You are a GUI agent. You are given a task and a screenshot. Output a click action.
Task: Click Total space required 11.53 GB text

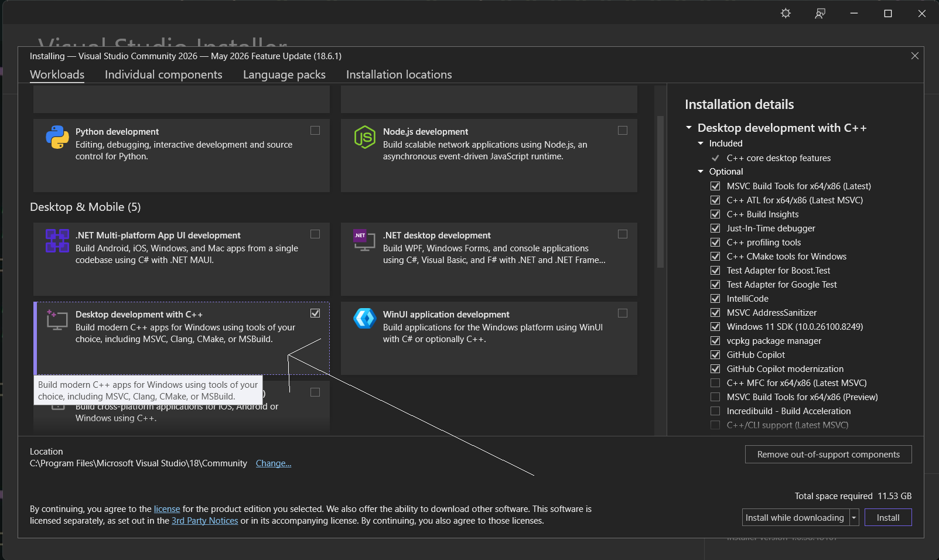pyautogui.click(x=853, y=496)
